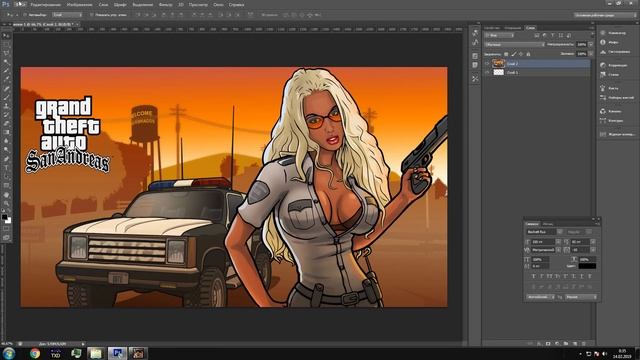Select the Hand tool
This screenshot has width=640, height=360.
coord(6,194)
